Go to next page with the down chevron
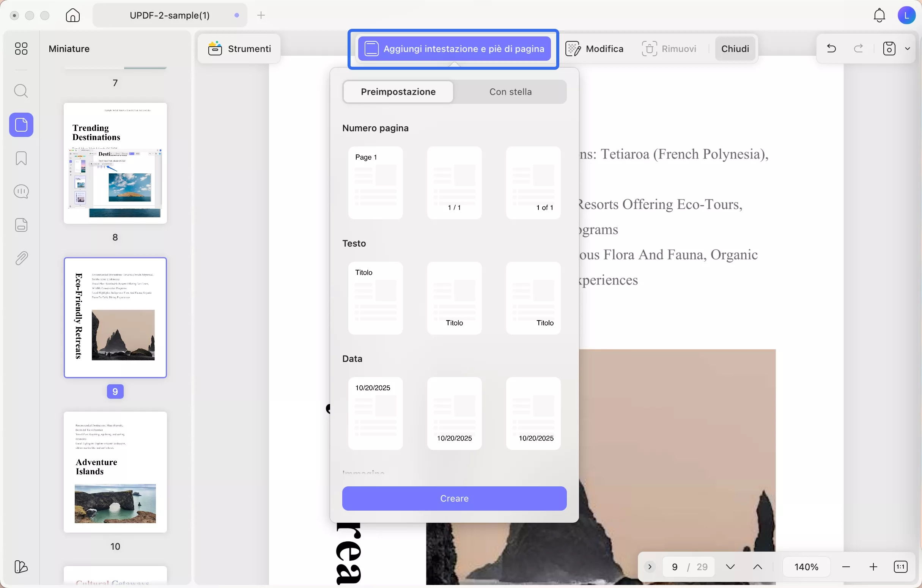This screenshot has height=588, width=922. (730, 566)
